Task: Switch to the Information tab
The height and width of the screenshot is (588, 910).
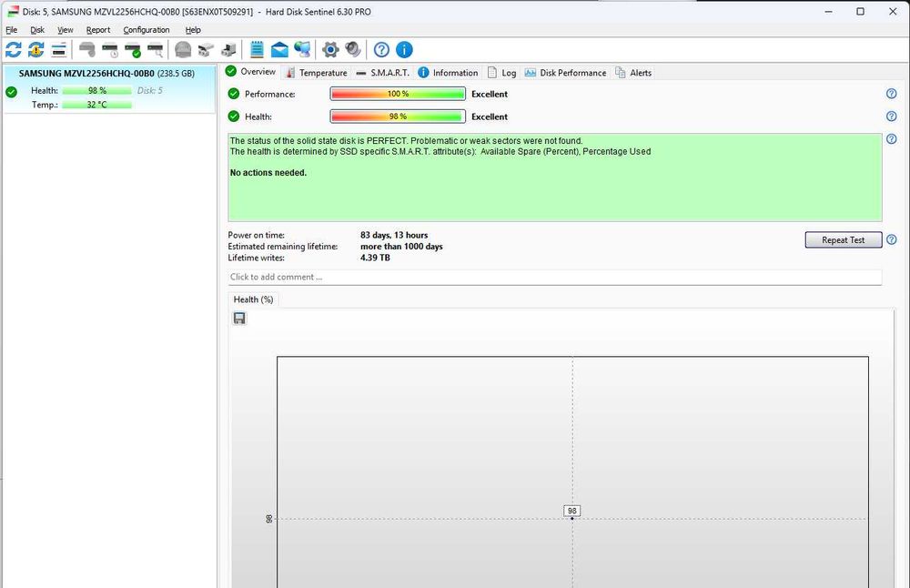Action: pos(448,73)
